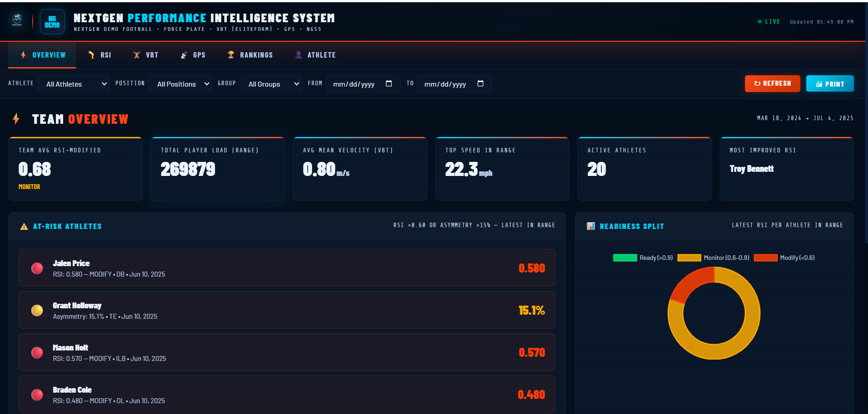Image resolution: width=868 pixels, height=414 pixels.
Task: Click the yellow status dot for Grant Holloway
Action: 37,311
